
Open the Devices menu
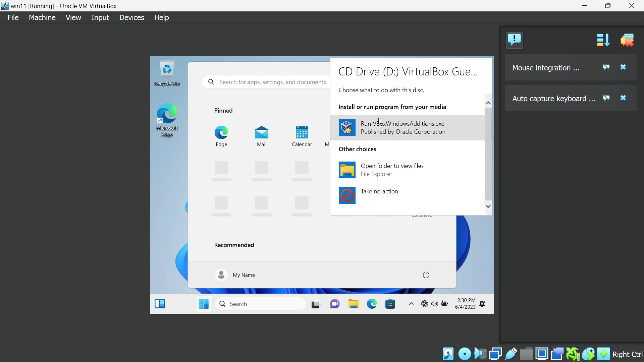(131, 17)
